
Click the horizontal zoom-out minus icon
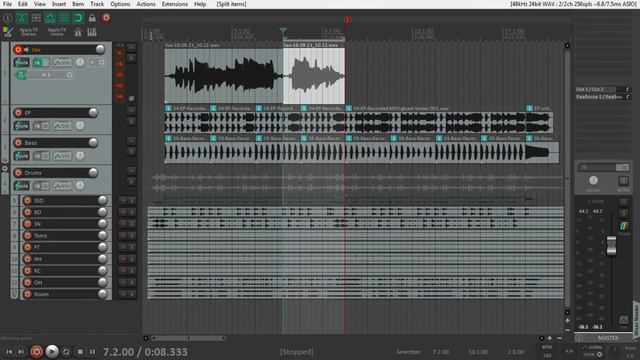(559, 338)
